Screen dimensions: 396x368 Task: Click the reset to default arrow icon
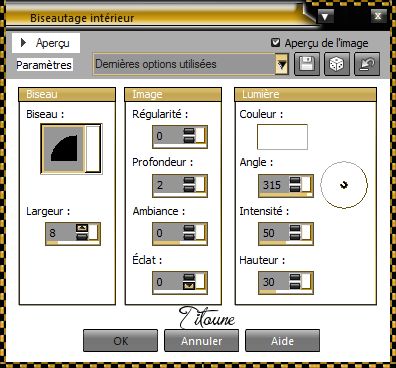pyautogui.click(x=367, y=64)
